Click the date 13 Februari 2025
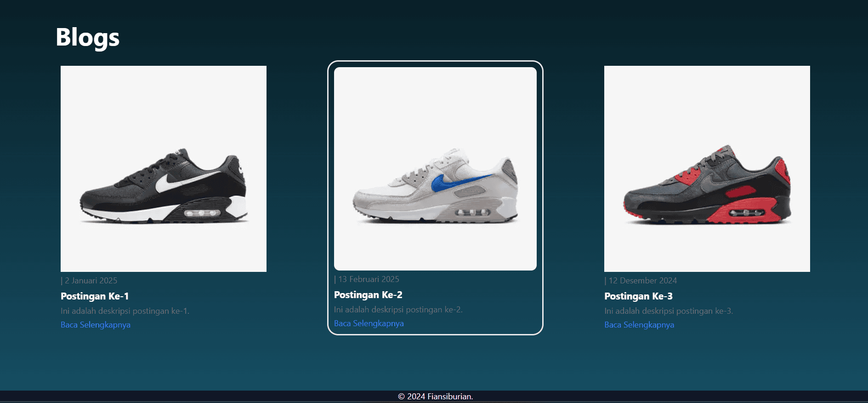 point(367,279)
